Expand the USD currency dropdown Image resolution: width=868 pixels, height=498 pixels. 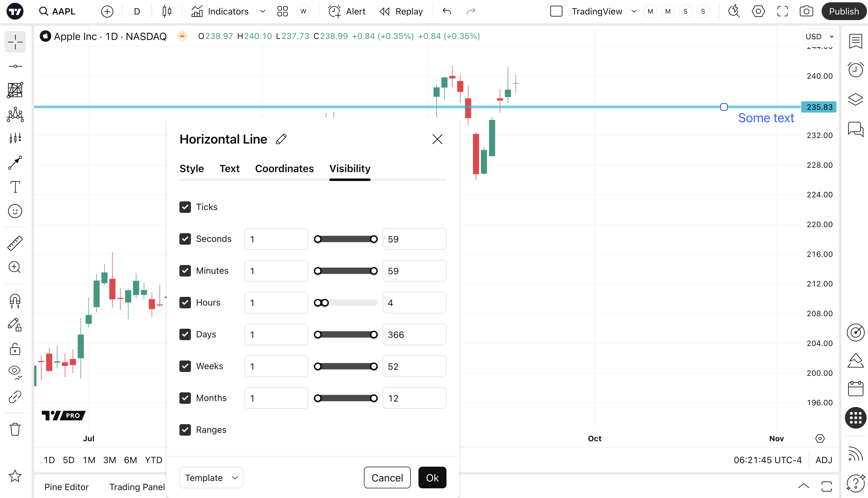click(819, 37)
